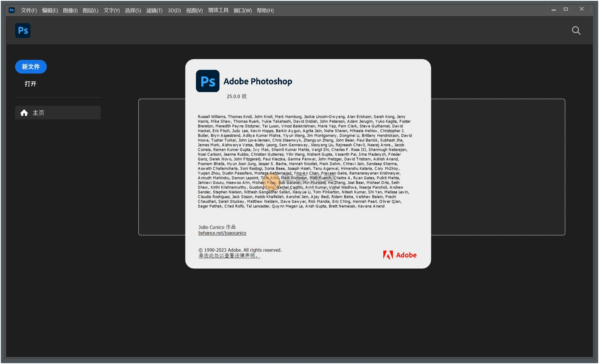This screenshot has height=364, width=599.
Task: Select the Ps badge beside 'Adobe Photoshop' text
Action: coord(207,81)
